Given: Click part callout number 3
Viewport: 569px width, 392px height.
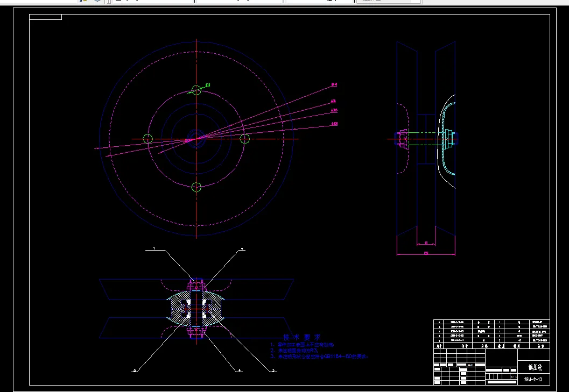Looking at the screenshot, I should point(273,370).
